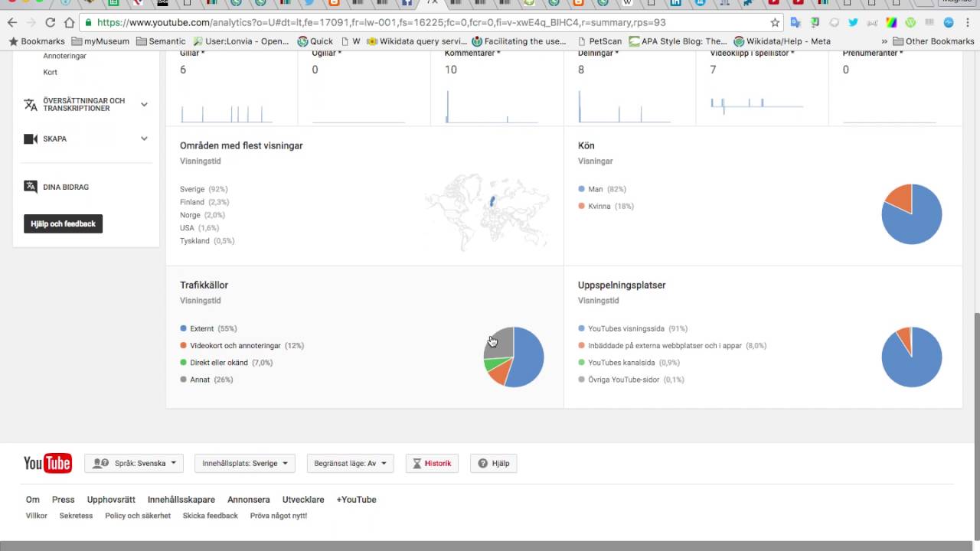Screen dimensions: 980x551
Task: Expand Översättningar och transkriptioner section
Action: point(144,105)
